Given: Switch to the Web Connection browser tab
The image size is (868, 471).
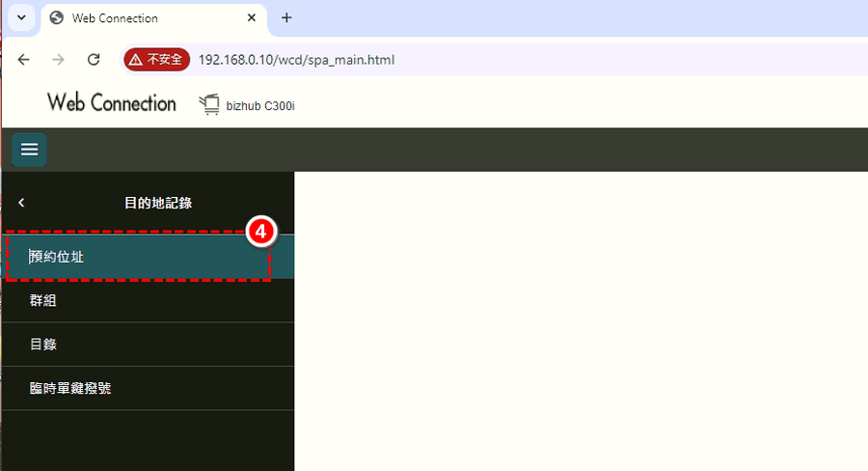Looking at the screenshot, I should click(x=145, y=18).
